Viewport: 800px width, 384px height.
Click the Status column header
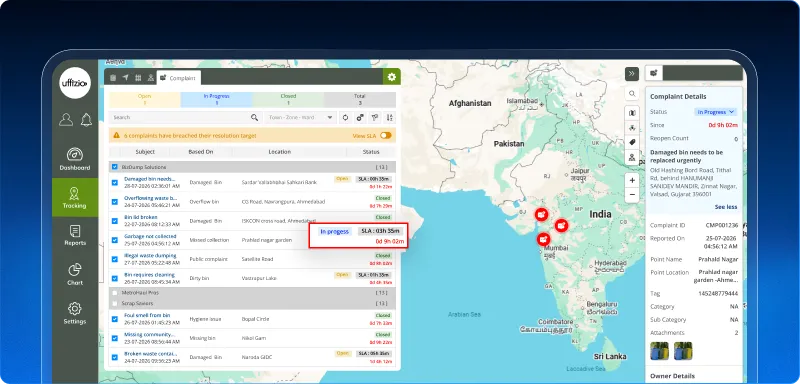click(x=371, y=152)
